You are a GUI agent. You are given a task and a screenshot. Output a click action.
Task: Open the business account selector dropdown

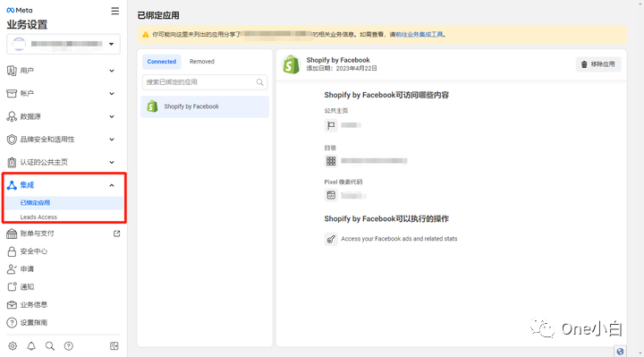[64, 44]
